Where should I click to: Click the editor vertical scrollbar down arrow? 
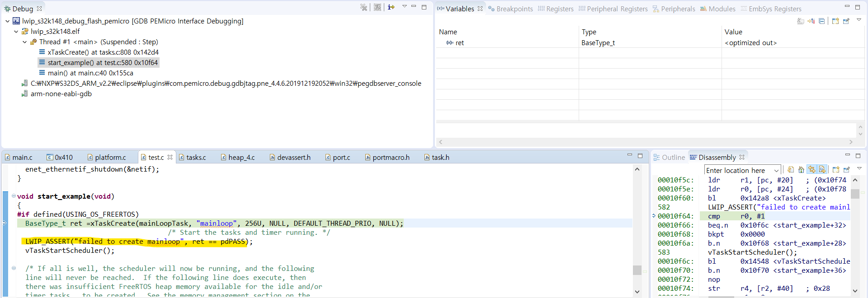click(637, 292)
